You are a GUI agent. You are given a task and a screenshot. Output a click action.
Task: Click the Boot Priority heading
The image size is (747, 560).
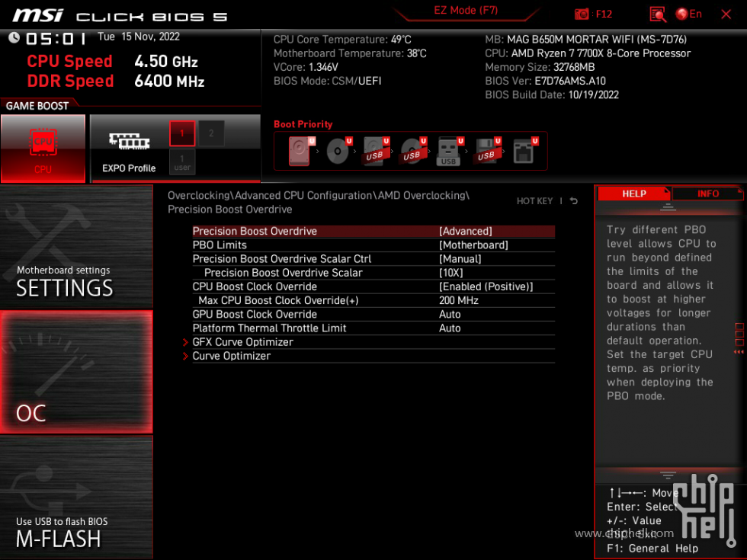pyautogui.click(x=303, y=124)
